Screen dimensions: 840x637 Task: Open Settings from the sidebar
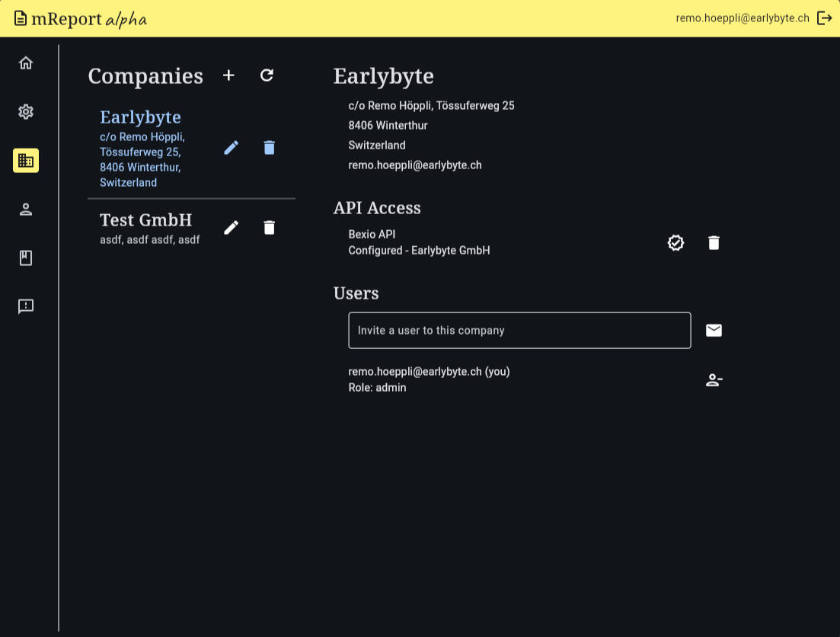pos(26,111)
